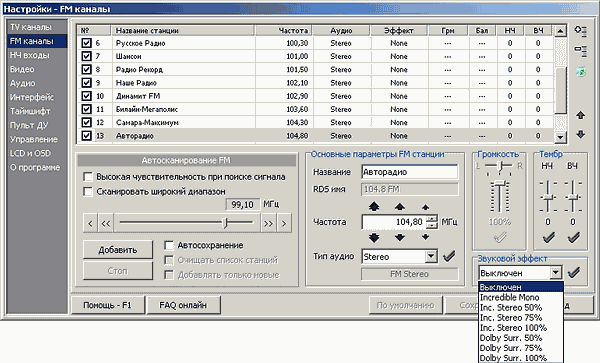Click the large frequency down arrow

click(374, 238)
